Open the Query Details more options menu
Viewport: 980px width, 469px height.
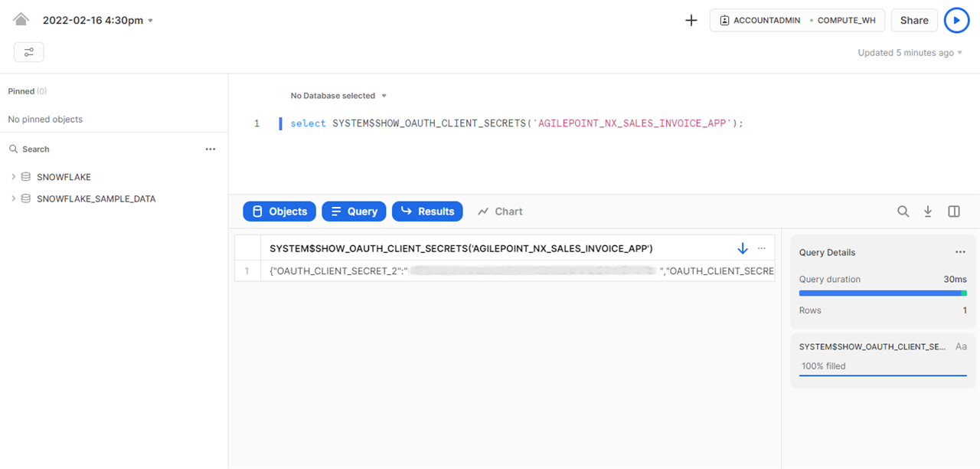coord(960,252)
